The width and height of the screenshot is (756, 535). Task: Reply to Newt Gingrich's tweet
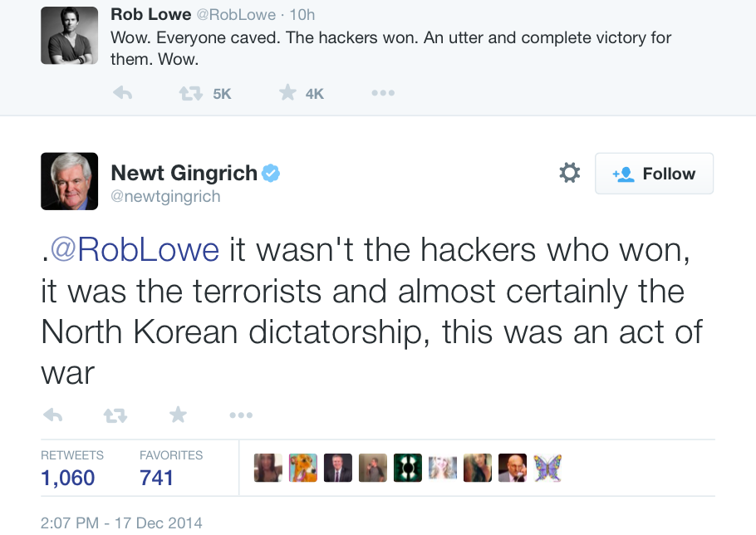pyautogui.click(x=52, y=415)
